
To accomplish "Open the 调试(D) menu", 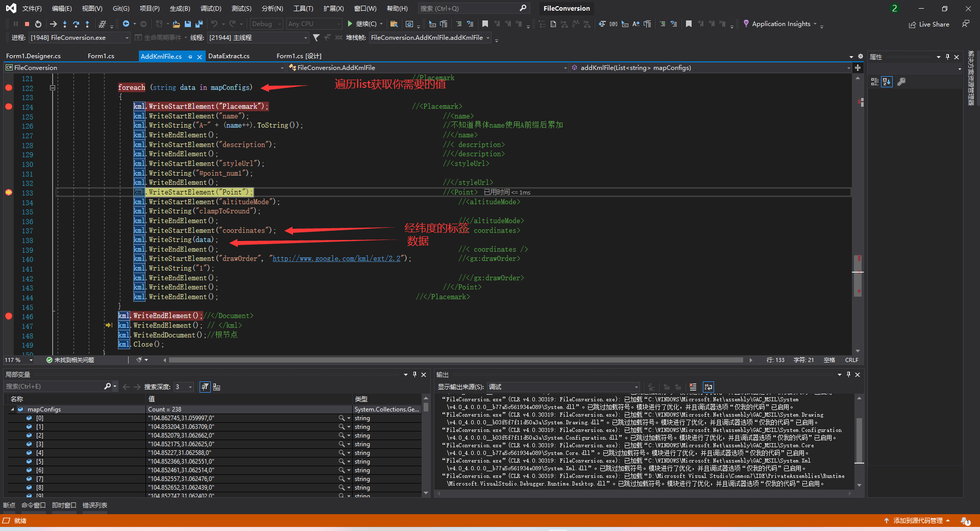I will [211, 8].
